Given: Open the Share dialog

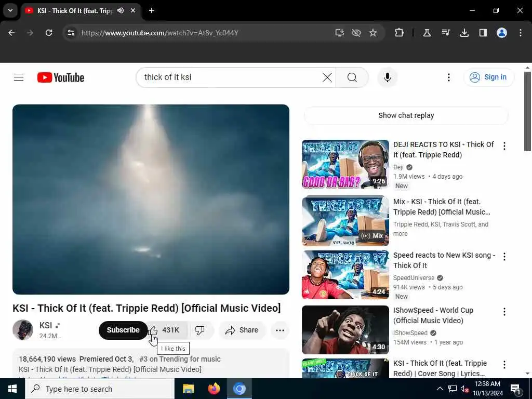Looking at the screenshot, I should coord(242,330).
